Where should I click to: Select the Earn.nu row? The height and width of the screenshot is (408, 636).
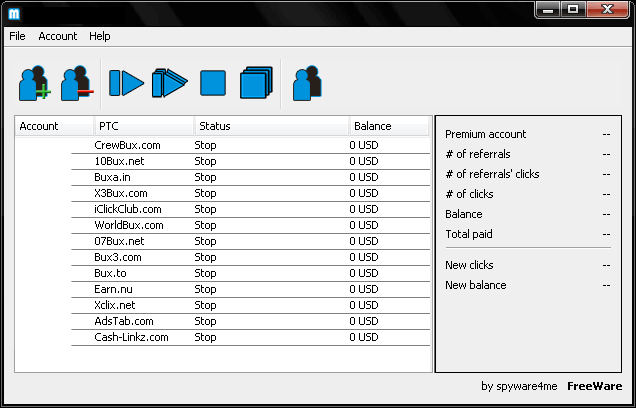pyautogui.click(x=250, y=290)
